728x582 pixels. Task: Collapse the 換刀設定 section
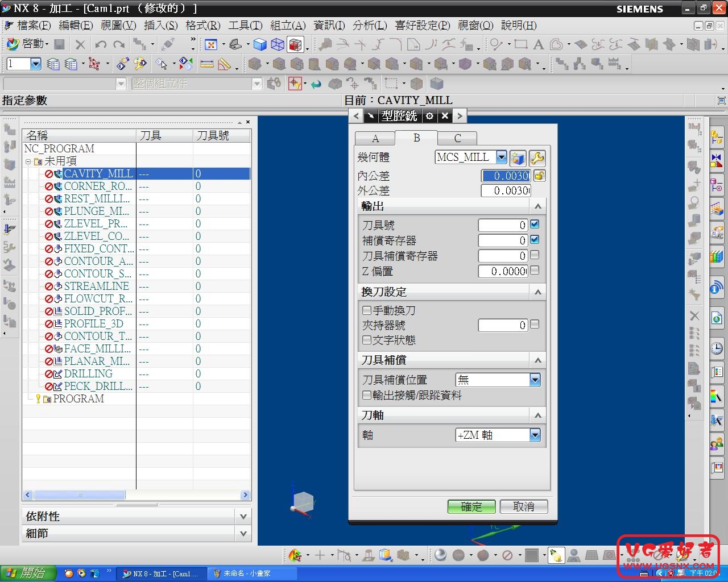(x=537, y=292)
